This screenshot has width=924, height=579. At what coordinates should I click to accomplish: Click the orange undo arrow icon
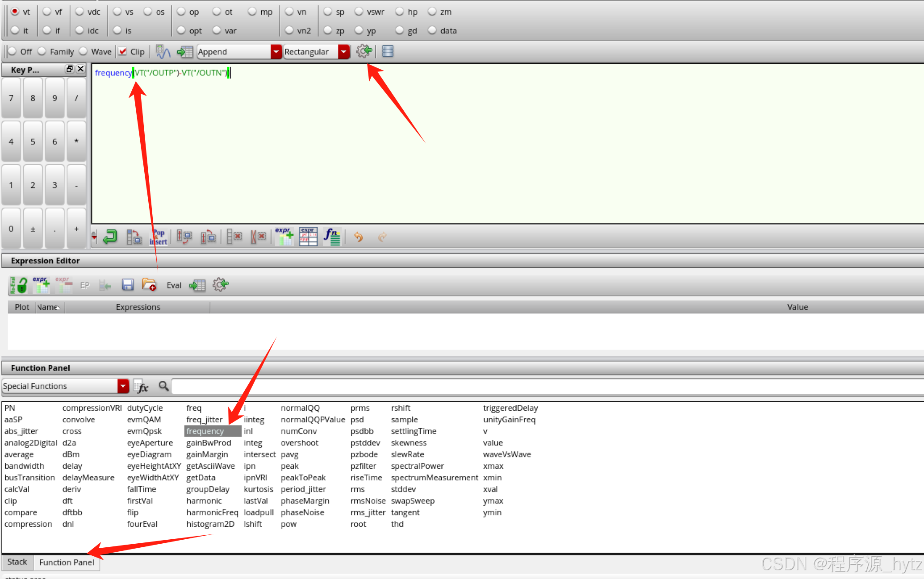(358, 237)
